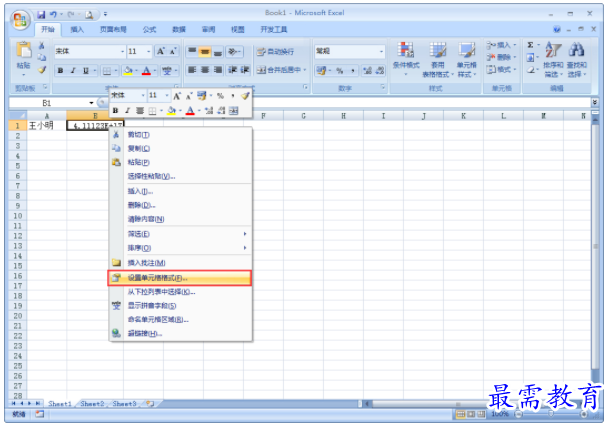Switch to the Formulas tab (公式)
Viewport: 610px width, 428px height.
(149, 30)
